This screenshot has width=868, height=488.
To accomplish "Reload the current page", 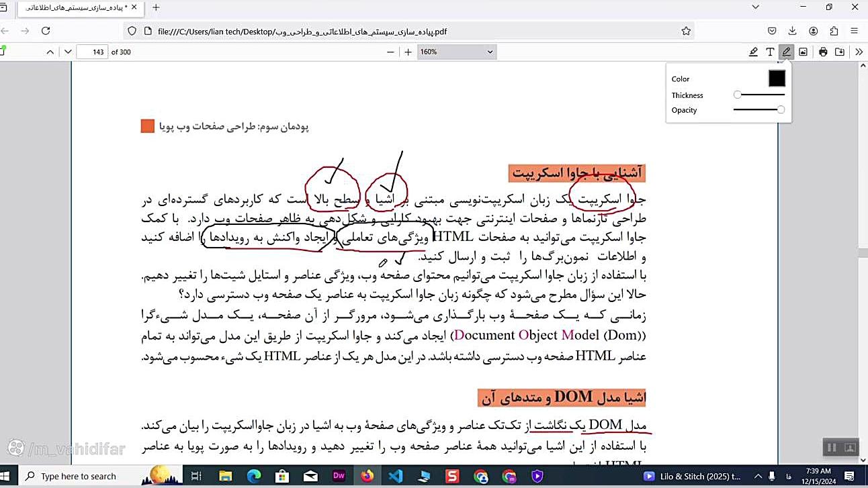I will 46,31.
